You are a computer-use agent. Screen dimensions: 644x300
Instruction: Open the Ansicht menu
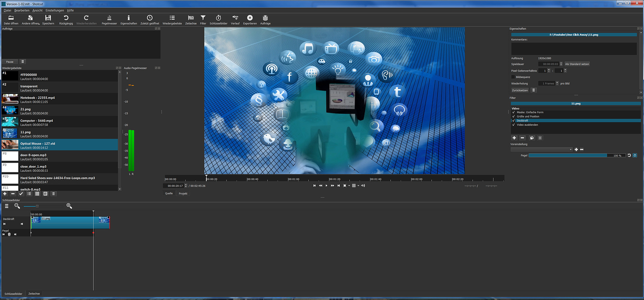tap(37, 10)
